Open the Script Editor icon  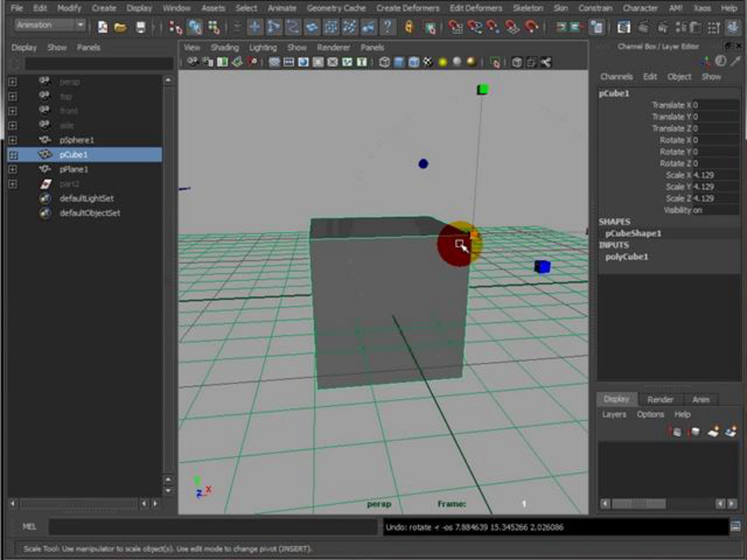point(735,527)
